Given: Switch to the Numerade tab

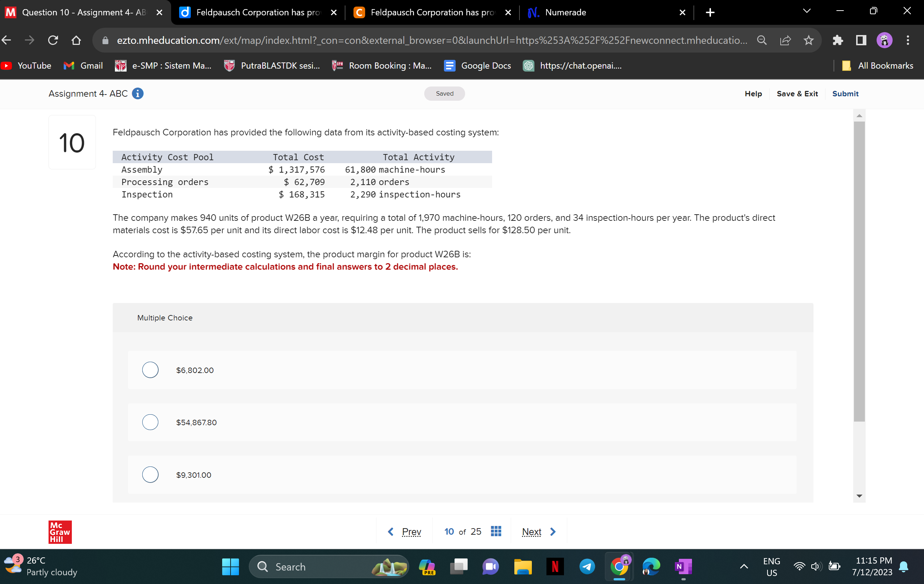Looking at the screenshot, I should pos(566,12).
